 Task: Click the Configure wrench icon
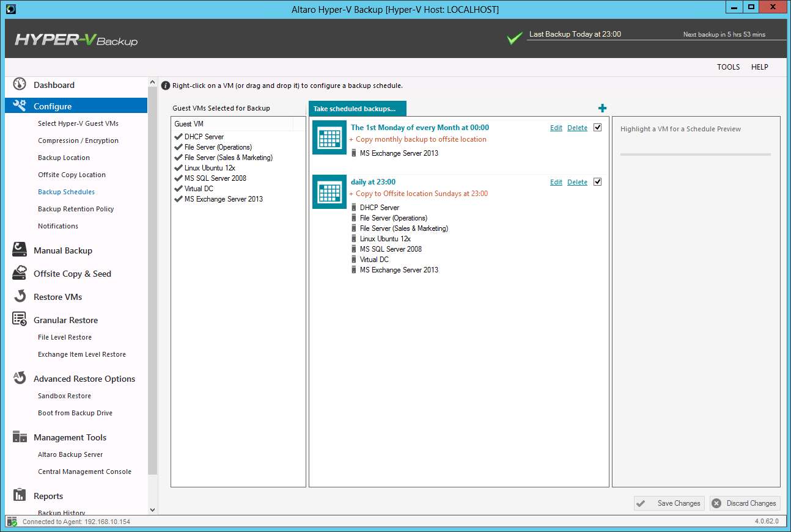click(20, 106)
